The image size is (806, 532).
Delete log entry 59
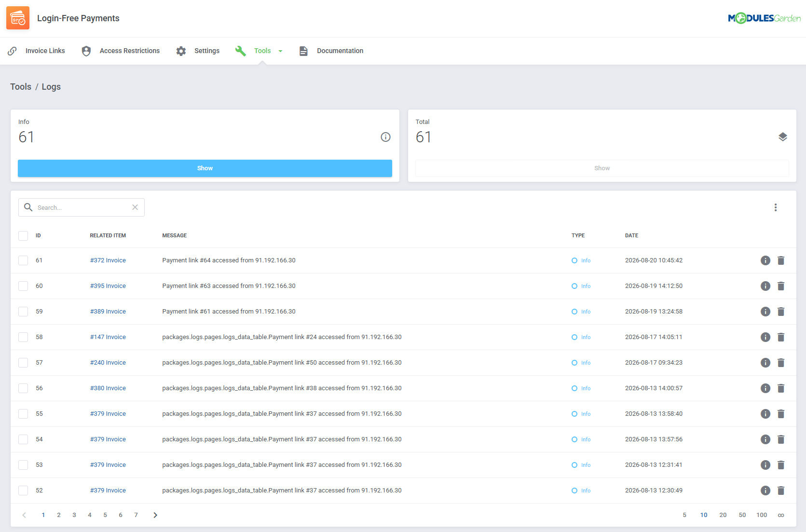(x=781, y=312)
